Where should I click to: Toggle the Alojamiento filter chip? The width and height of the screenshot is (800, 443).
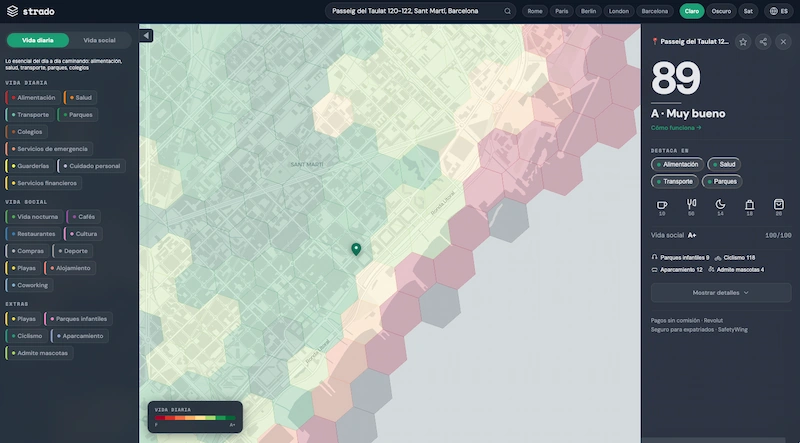(x=70, y=268)
